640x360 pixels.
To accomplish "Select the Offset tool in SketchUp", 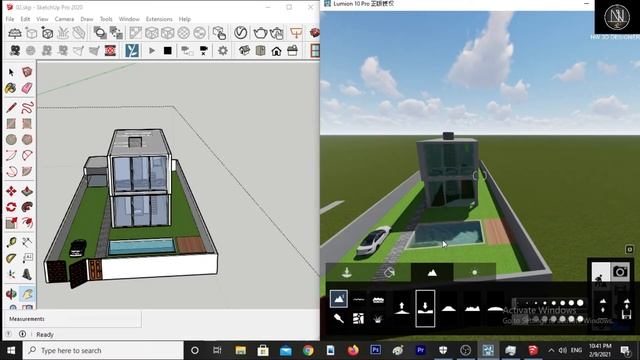I will click(27, 223).
